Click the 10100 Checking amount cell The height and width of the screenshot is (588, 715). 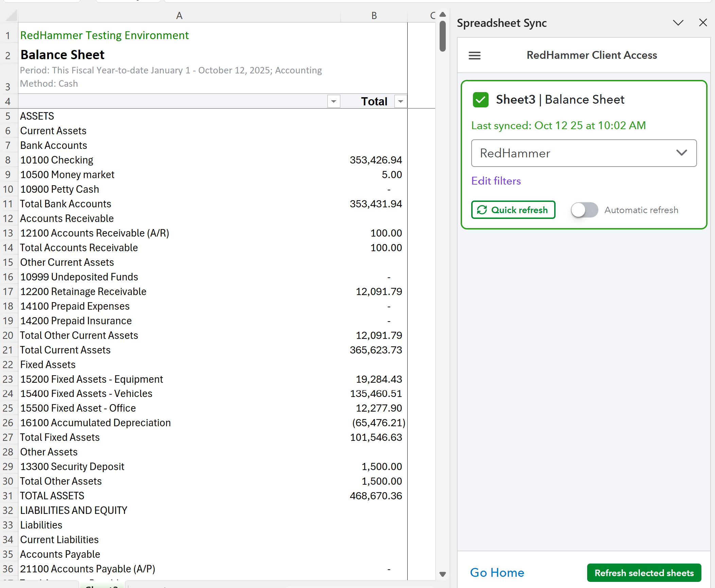(375, 160)
